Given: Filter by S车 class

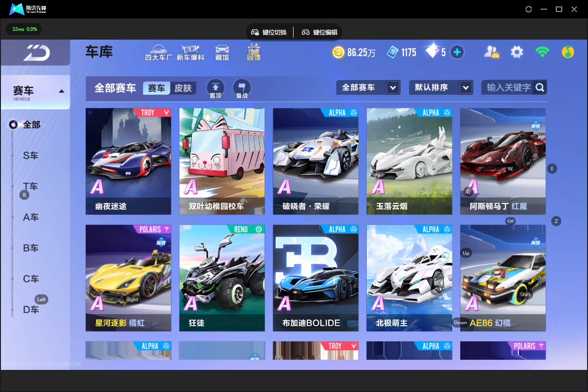Looking at the screenshot, I should click(31, 156).
